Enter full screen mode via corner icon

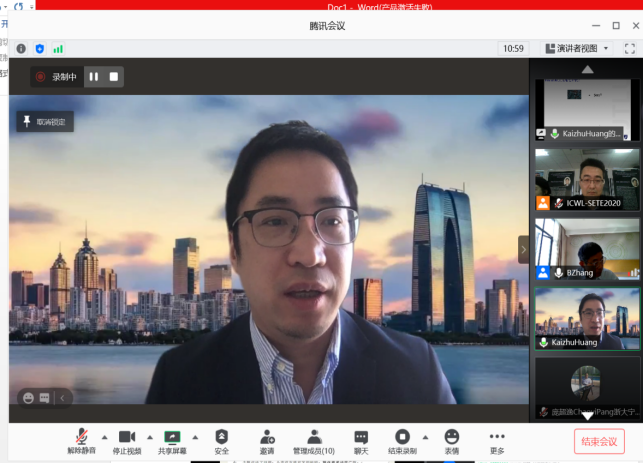click(628, 48)
